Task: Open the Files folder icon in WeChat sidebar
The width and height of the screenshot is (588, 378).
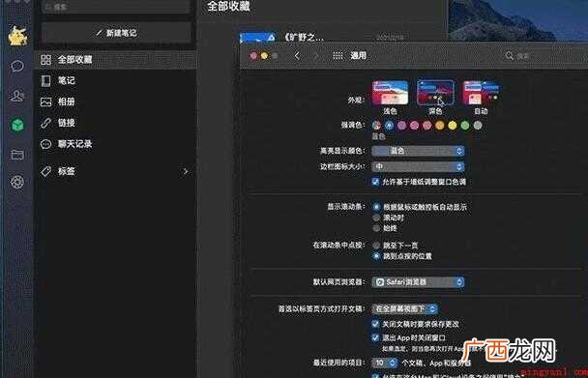Action: pyautogui.click(x=17, y=154)
